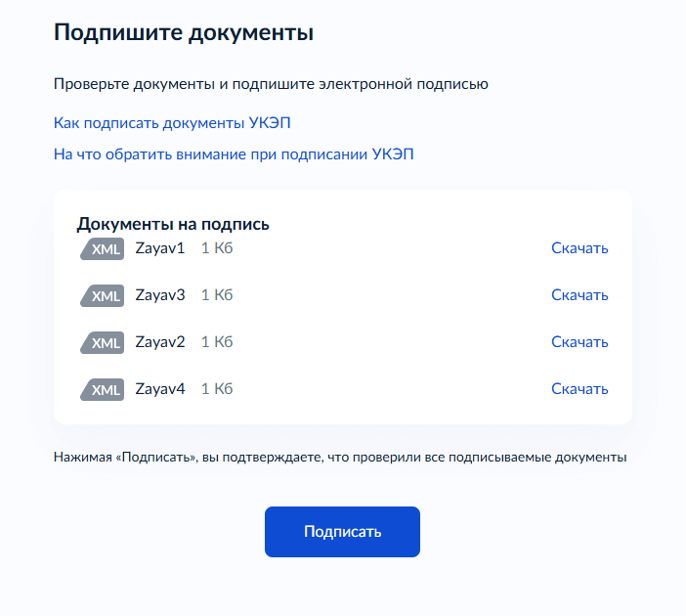Click the 'Нажимая «Подписать»' confirmation notice
This screenshot has height=616, width=686.
point(340,458)
